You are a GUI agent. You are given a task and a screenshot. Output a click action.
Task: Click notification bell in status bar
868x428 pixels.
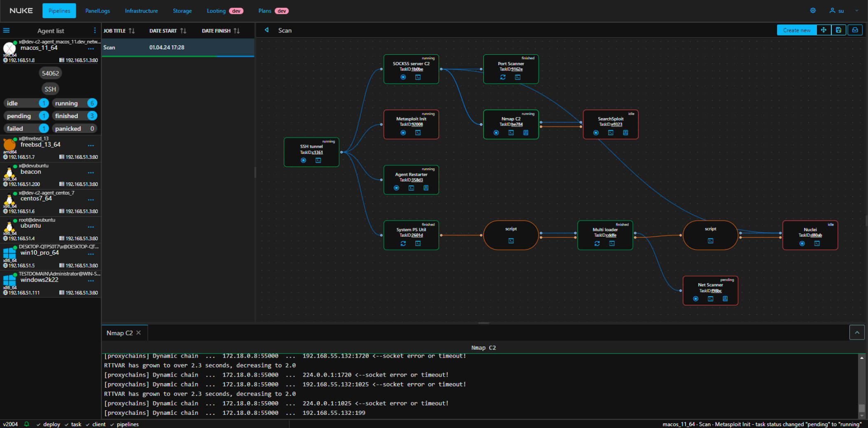[27, 424]
